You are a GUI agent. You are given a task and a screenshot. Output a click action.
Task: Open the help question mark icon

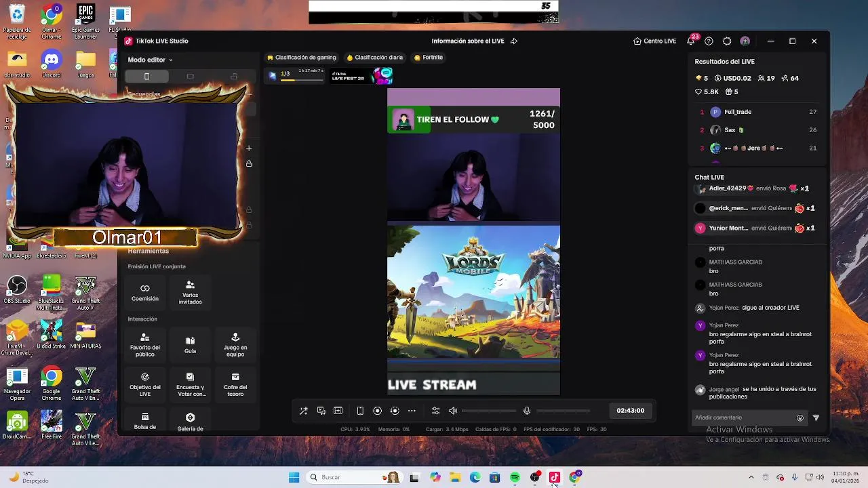[x=709, y=41]
